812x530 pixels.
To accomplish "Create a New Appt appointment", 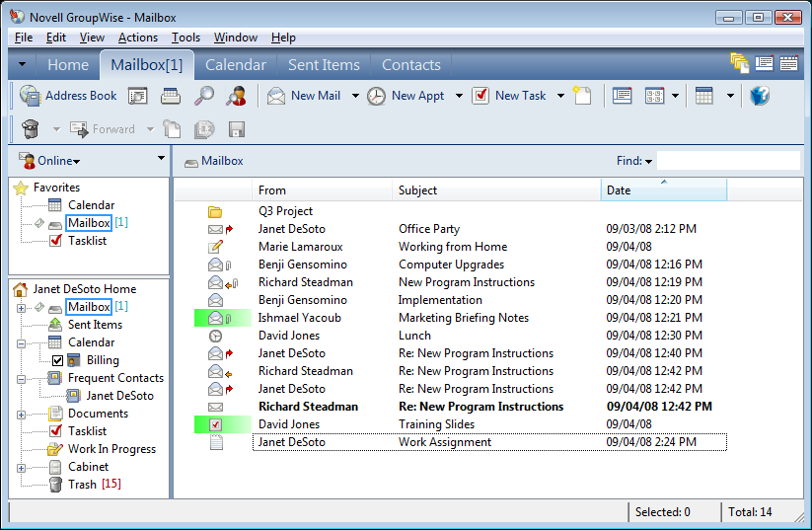I will point(406,96).
